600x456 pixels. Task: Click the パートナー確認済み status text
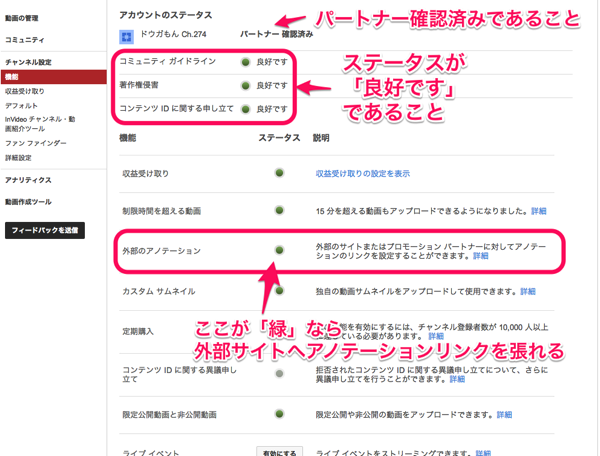[x=276, y=34]
